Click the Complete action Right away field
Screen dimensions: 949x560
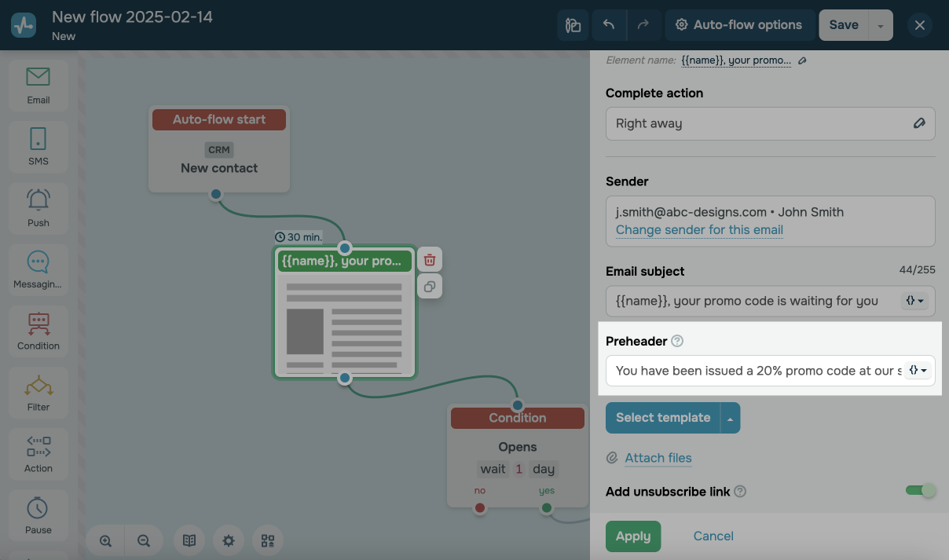771,123
